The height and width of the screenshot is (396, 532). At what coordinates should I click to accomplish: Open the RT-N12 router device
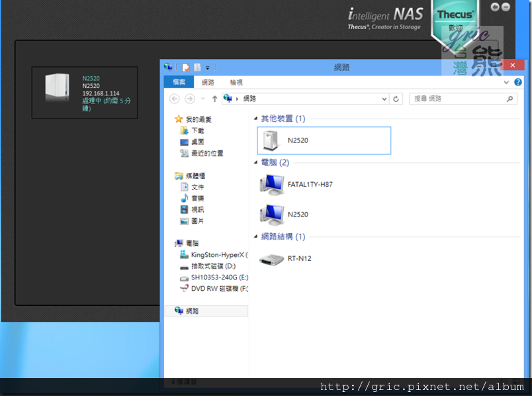click(x=285, y=259)
